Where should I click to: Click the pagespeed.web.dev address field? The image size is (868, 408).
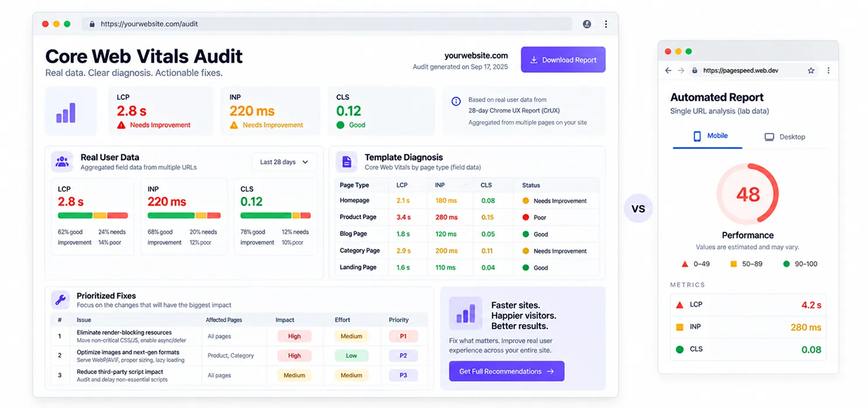tap(752, 71)
